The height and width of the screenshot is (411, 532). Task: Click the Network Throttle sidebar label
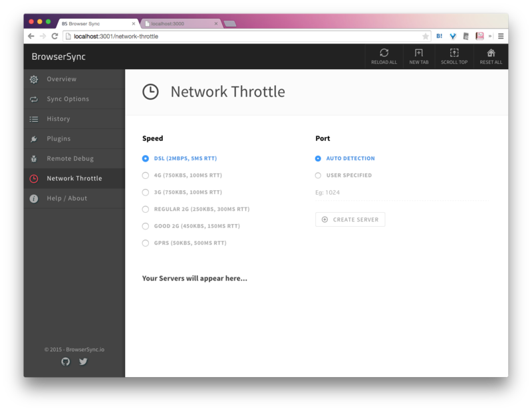pyautogui.click(x=74, y=178)
